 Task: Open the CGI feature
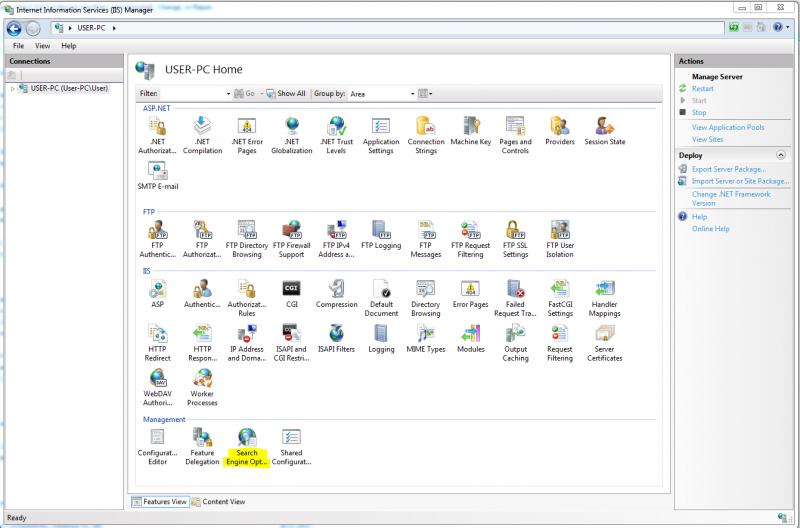(291, 293)
